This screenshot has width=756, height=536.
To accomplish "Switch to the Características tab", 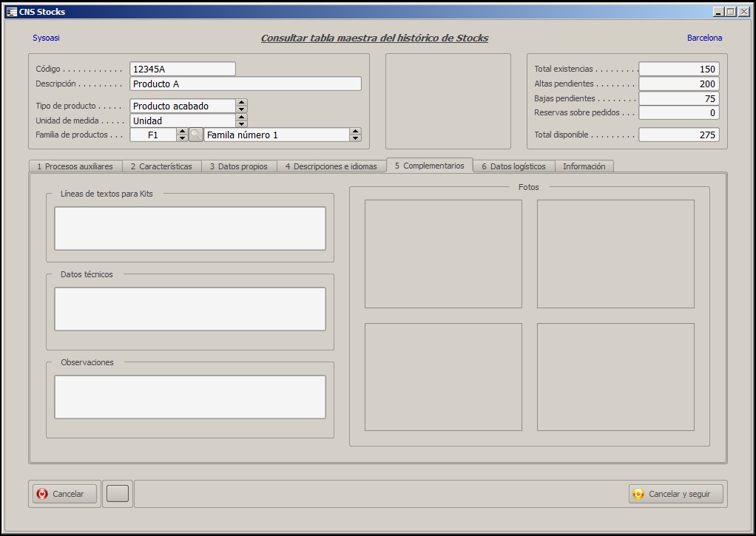I will pos(161,166).
